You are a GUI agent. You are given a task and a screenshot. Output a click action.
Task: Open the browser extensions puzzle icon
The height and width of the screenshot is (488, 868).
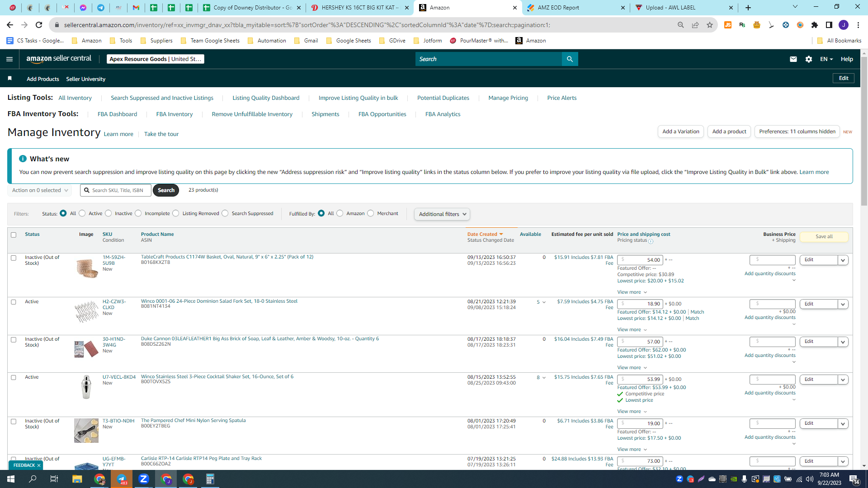pos(815,25)
